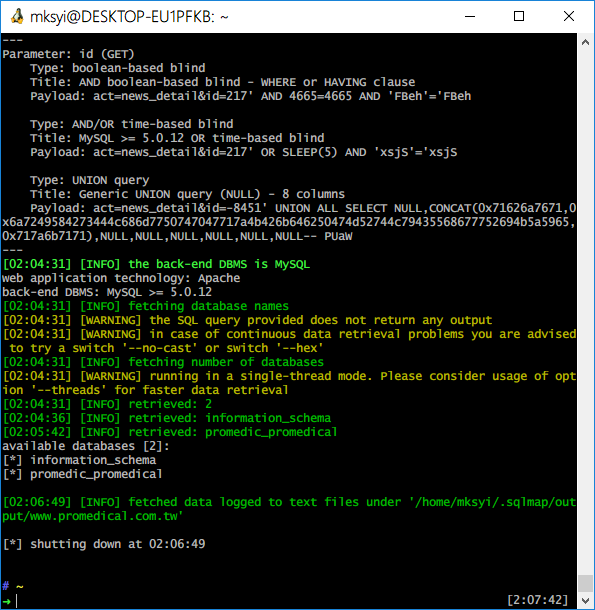Click 'fetching database names' info line
The image size is (595, 610).
[x=146, y=306]
